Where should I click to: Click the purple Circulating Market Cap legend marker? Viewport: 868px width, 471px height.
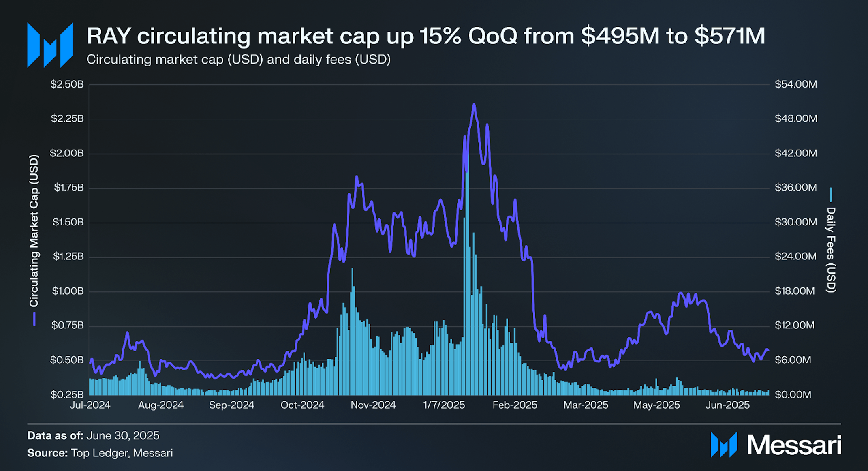pyautogui.click(x=34, y=319)
